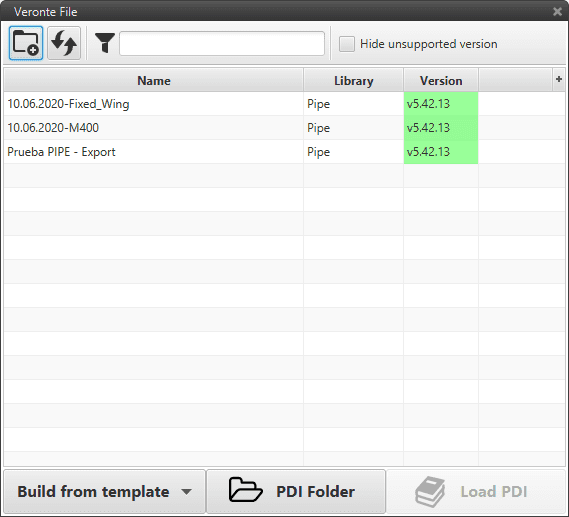The width and height of the screenshot is (569, 517).
Task: Sort the list by Name column header
Action: pos(153,80)
